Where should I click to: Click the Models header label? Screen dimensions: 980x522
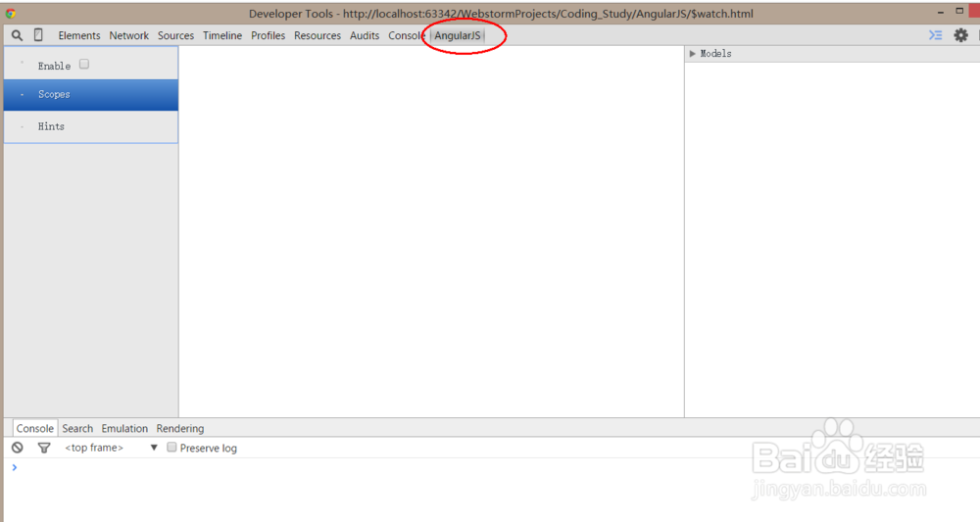pos(715,54)
